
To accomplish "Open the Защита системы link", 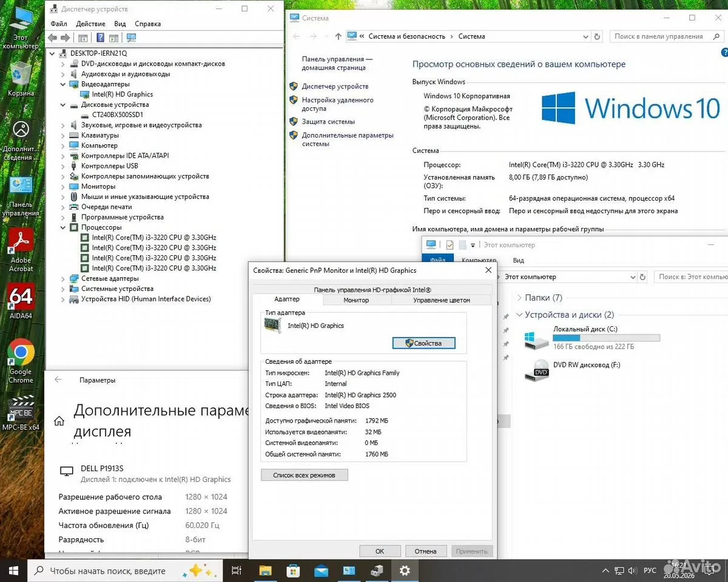I will click(x=328, y=121).
